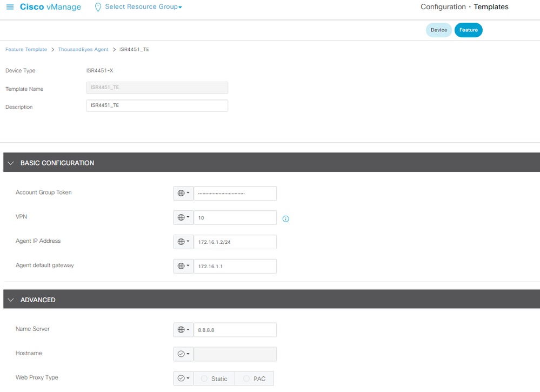This screenshot has height=392, width=540.
Task: Click the location pin icon beside Select Resource Group
Action: click(97, 6)
